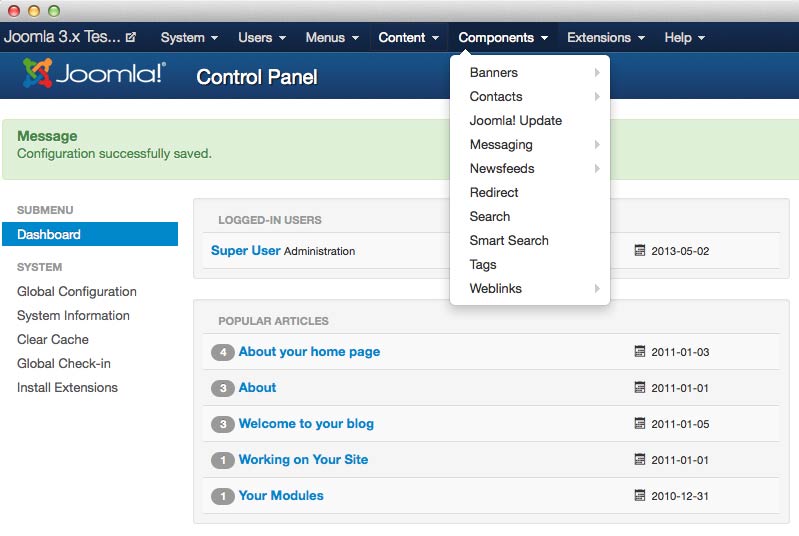Click calendar icon next to 2013-05-02

640,251
